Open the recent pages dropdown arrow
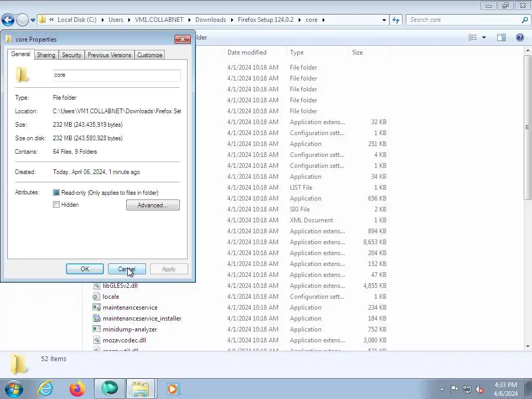Screen dimensions: 532x399 point(33,20)
